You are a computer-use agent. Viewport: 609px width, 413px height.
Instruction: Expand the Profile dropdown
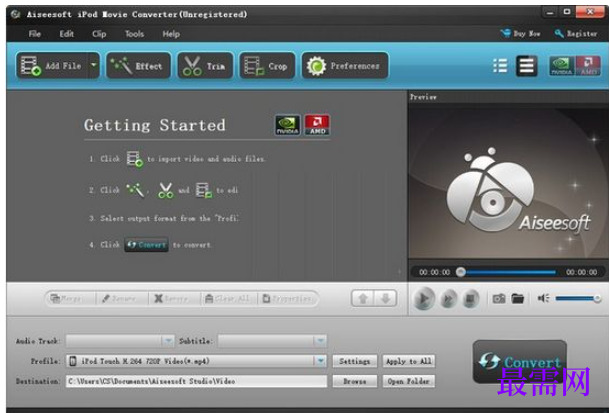click(x=320, y=361)
